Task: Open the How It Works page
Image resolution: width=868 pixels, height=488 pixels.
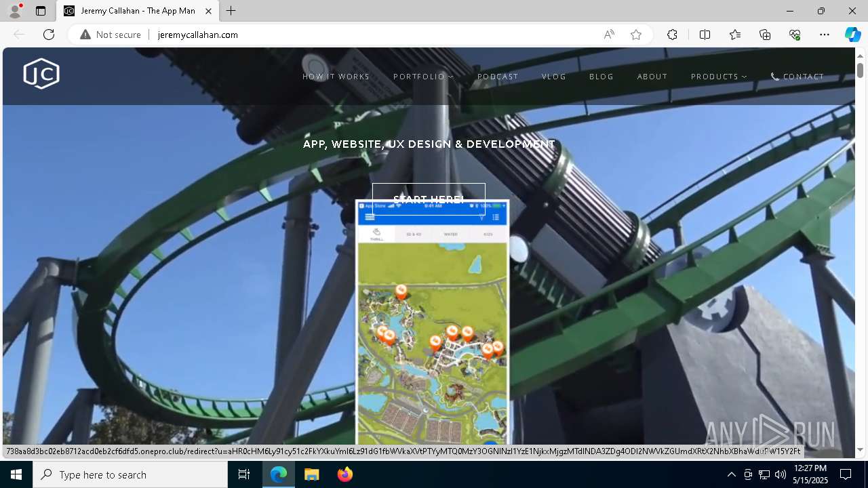Action: point(336,77)
